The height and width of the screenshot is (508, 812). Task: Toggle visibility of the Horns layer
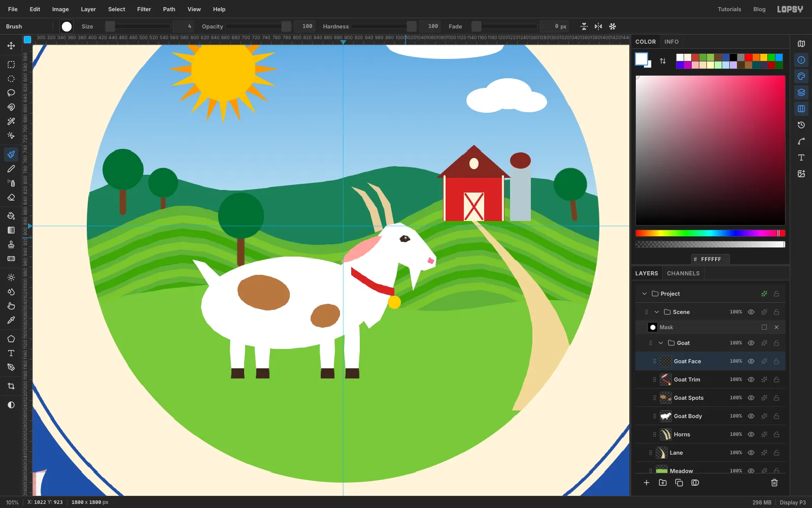pyautogui.click(x=751, y=434)
